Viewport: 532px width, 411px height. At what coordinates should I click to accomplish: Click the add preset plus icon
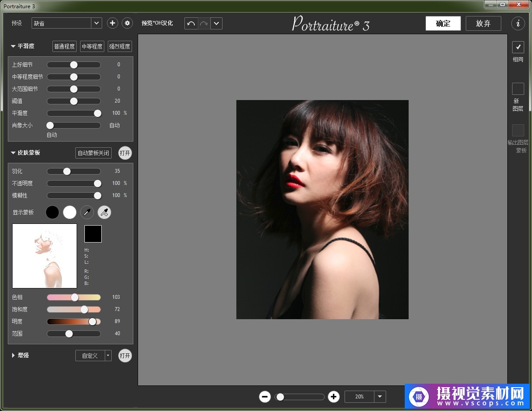click(x=113, y=23)
